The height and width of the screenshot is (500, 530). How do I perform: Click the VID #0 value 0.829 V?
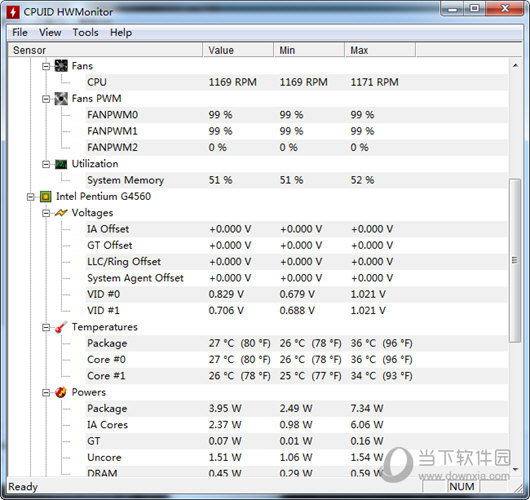click(x=226, y=294)
